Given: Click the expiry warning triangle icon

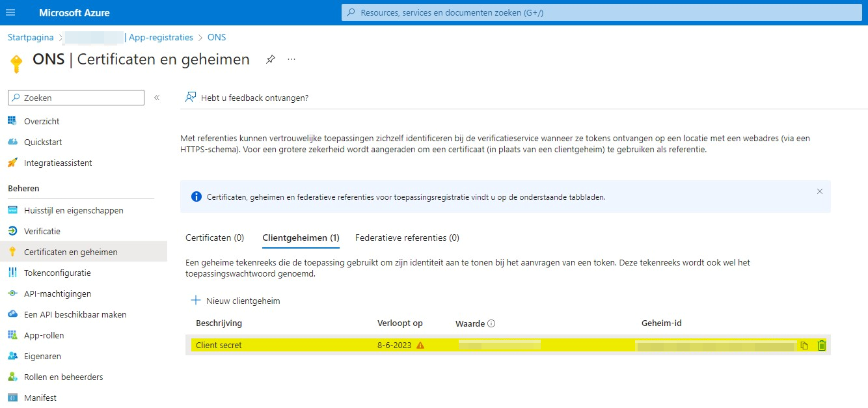Looking at the screenshot, I should pos(420,346).
